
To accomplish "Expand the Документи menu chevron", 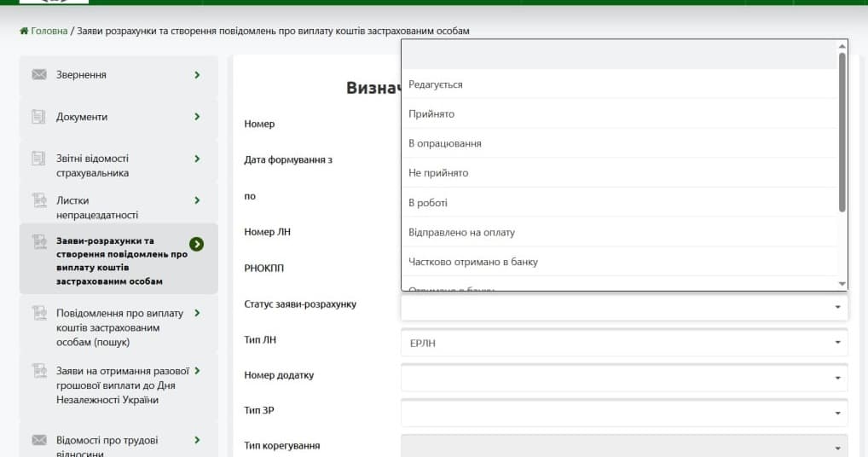I will [x=197, y=117].
